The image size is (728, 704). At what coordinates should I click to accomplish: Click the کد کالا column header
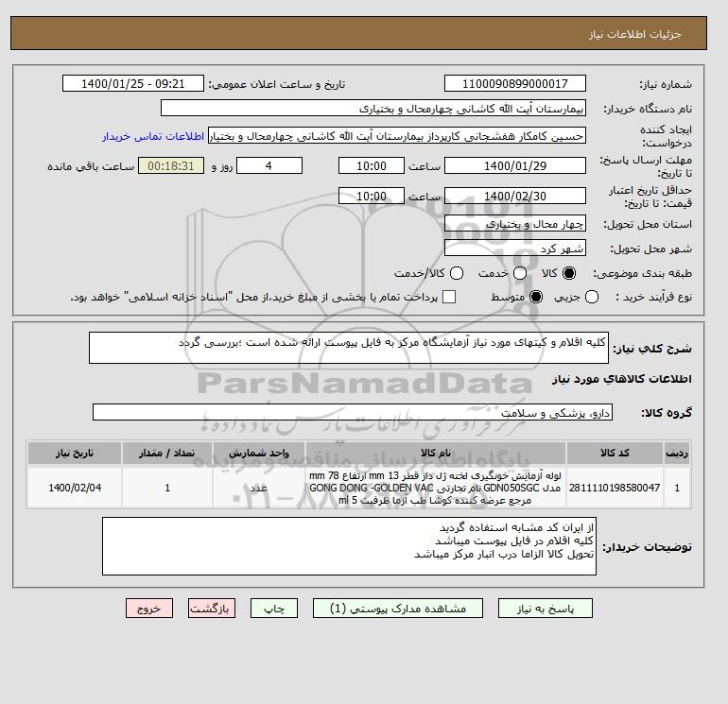(615, 453)
